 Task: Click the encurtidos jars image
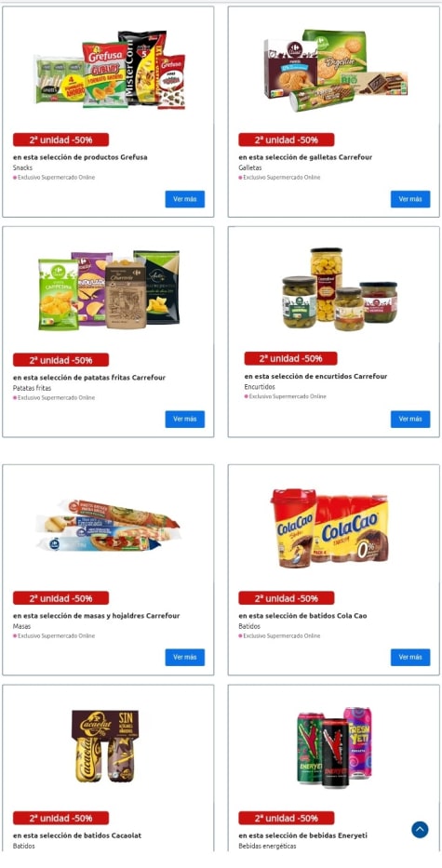[x=340, y=289]
